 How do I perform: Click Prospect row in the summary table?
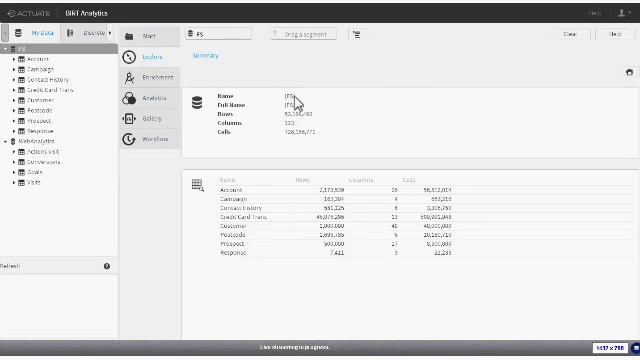point(426,244)
